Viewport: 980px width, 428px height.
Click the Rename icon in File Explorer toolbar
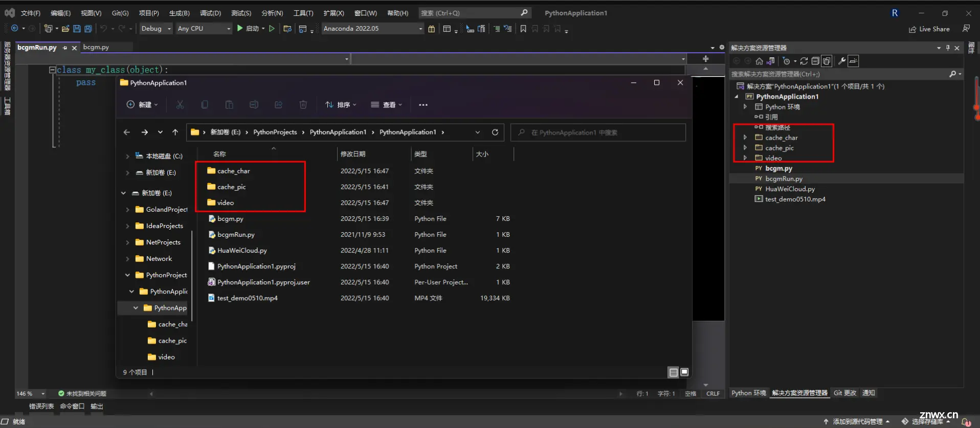(x=254, y=105)
